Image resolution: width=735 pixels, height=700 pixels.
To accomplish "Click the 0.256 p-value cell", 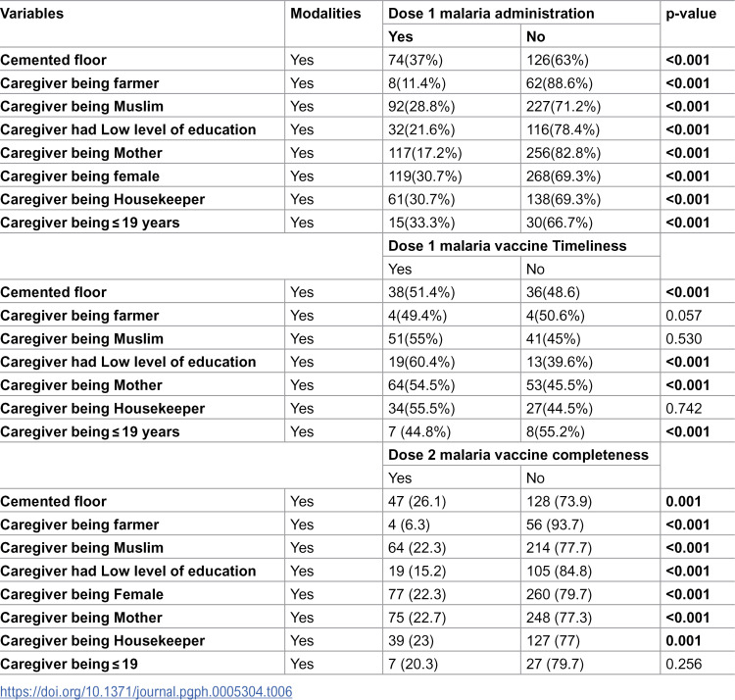I will (x=683, y=664).
